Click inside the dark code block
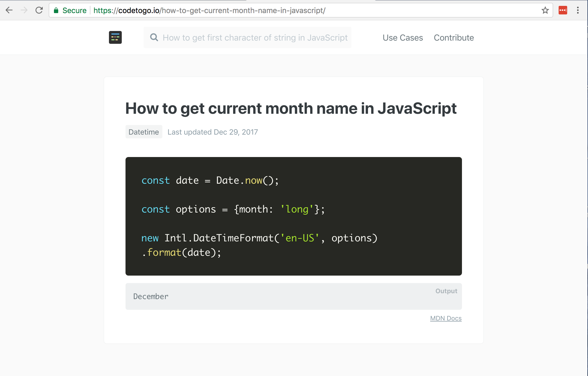This screenshot has width=588, height=376. 294,216
